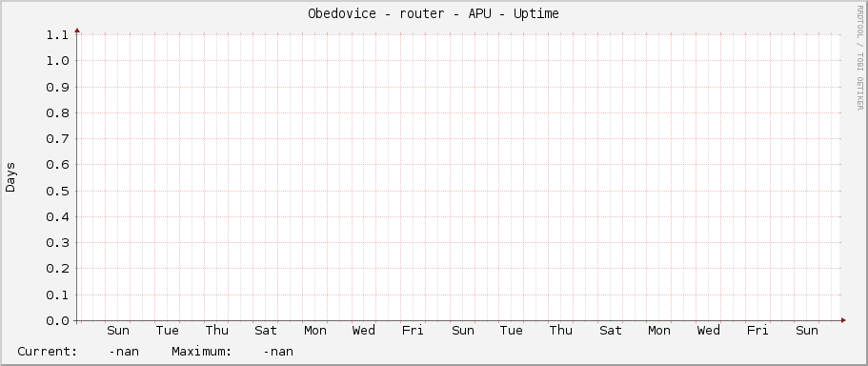Click the 'Current:' legend label
This screenshot has width=868, height=366.
coord(48,352)
